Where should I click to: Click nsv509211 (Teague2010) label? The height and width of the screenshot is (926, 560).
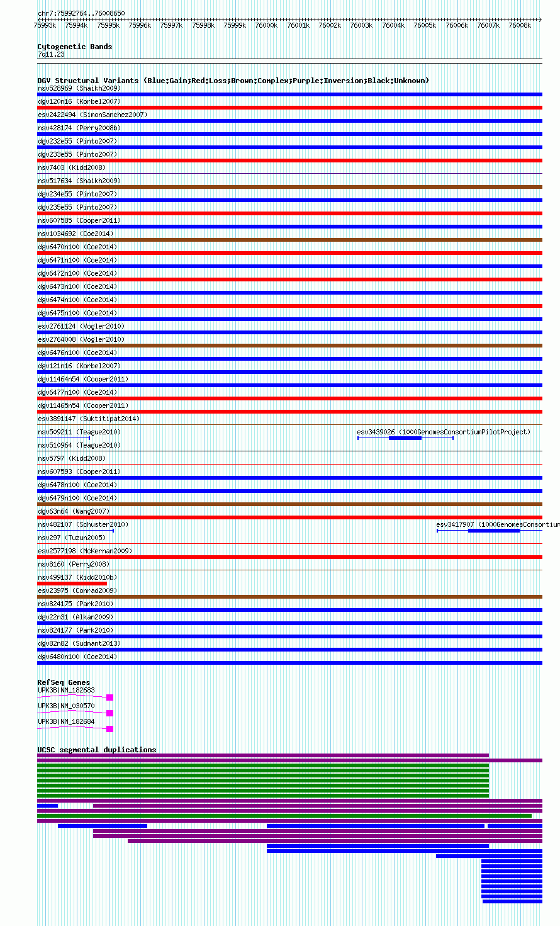tap(79, 432)
